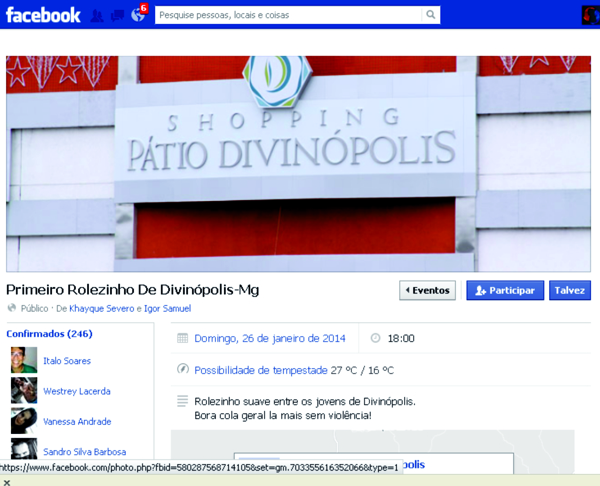
Task: Click the '18:00' event time
Action: pyautogui.click(x=401, y=338)
